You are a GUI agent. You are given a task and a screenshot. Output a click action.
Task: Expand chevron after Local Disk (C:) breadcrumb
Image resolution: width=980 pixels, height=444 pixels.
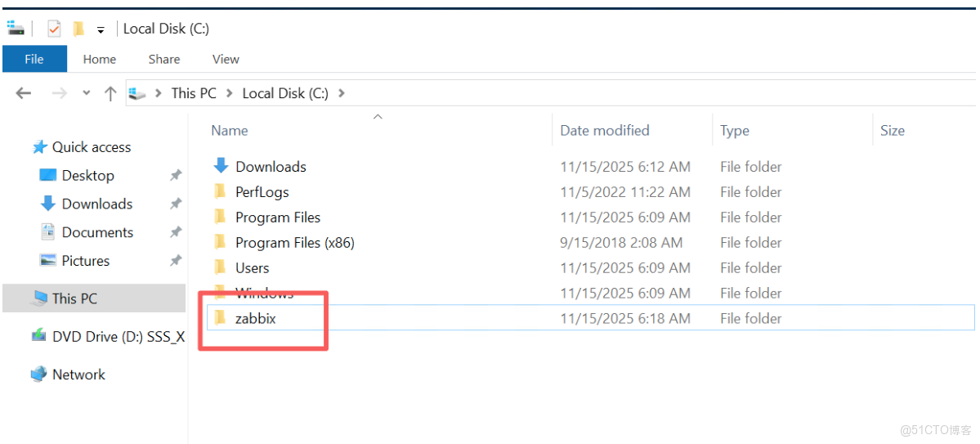(x=341, y=93)
